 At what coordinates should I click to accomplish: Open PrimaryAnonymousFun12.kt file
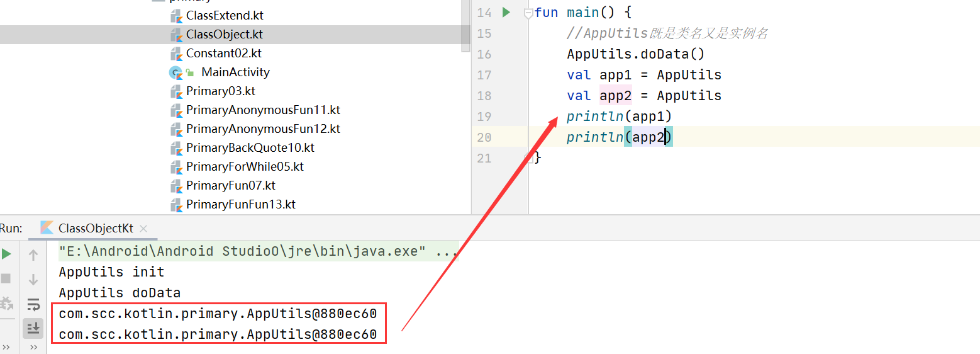coord(263,128)
